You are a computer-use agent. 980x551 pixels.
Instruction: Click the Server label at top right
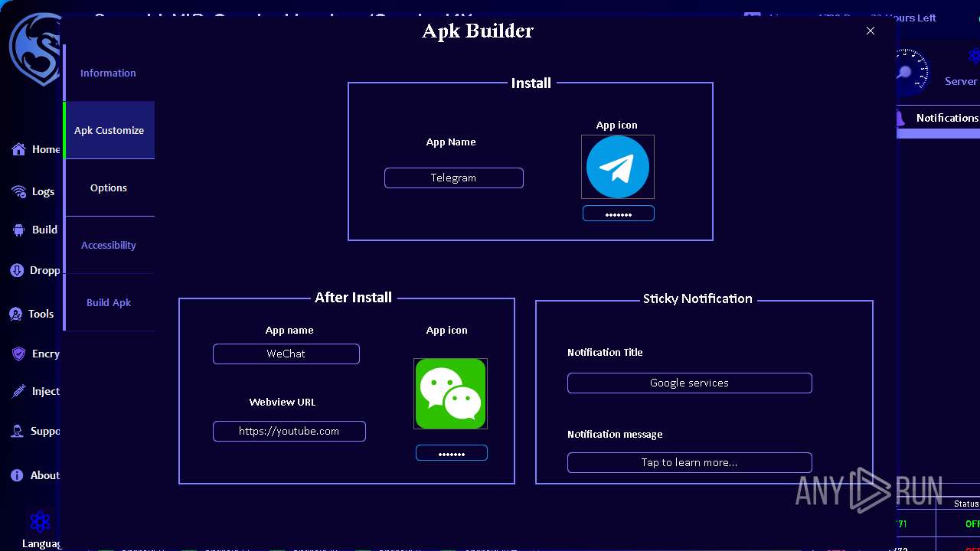coord(961,81)
